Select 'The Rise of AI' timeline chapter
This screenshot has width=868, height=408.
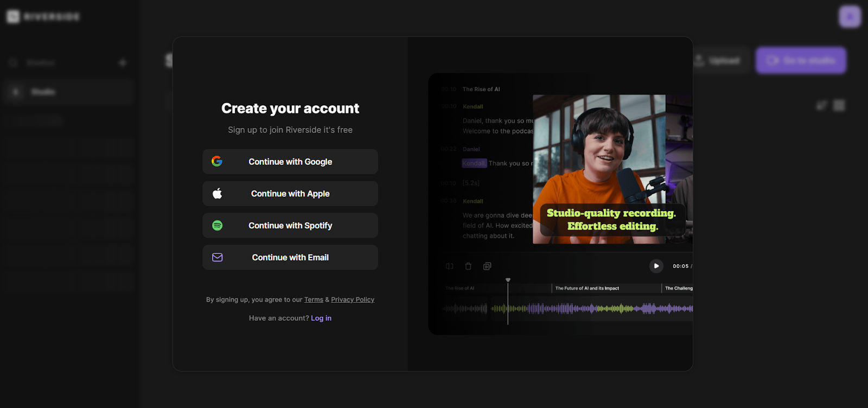460,289
